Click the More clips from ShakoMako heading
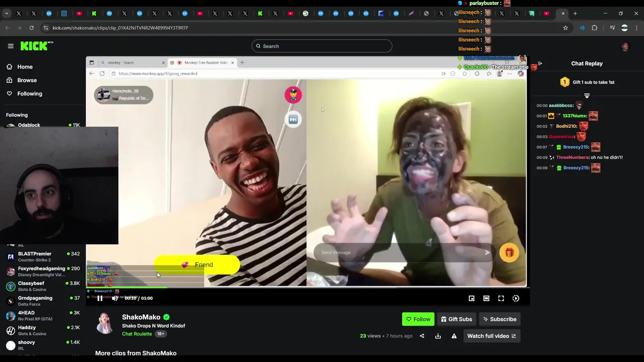 136,353
